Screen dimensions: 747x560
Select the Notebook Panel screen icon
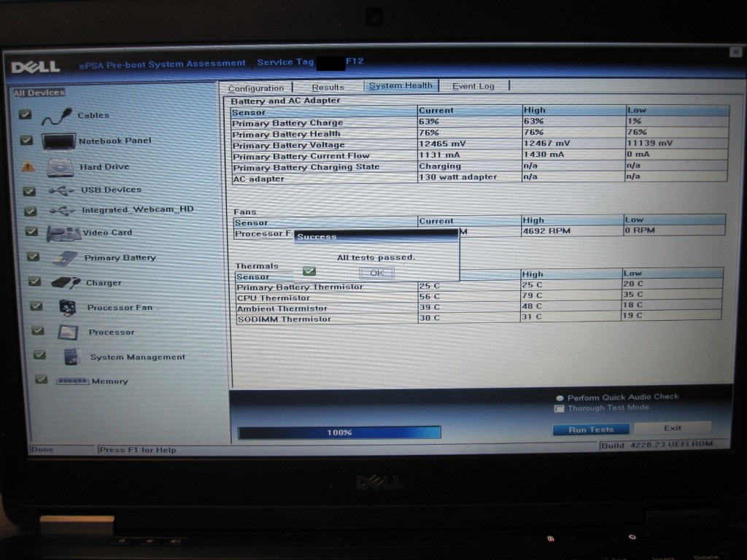pos(58,141)
